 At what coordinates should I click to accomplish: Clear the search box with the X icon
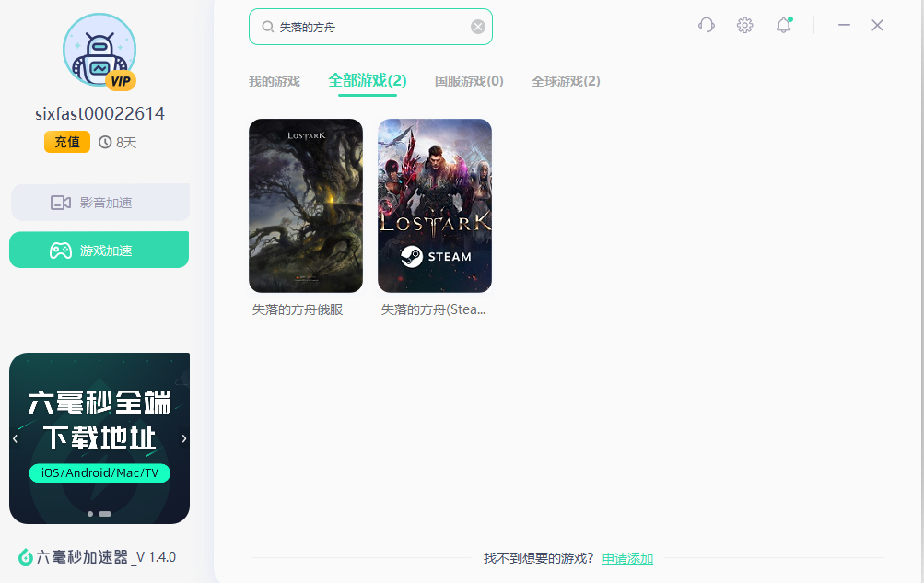click(x=478, y=26)
